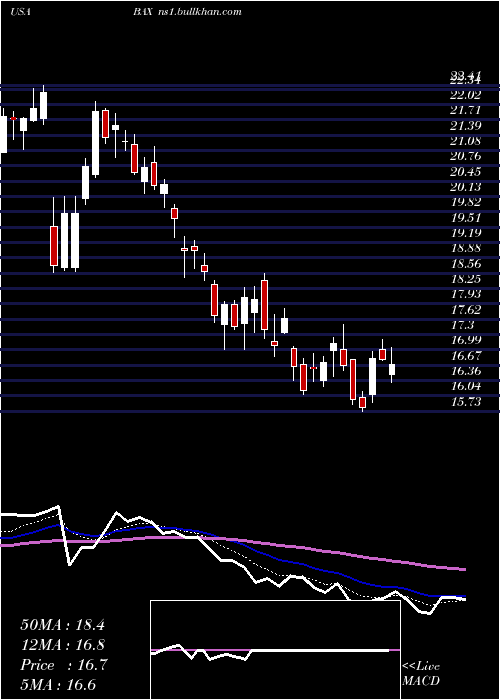
Task: Click the 50MA : 18.4 readout
Action: coord(62,625)
